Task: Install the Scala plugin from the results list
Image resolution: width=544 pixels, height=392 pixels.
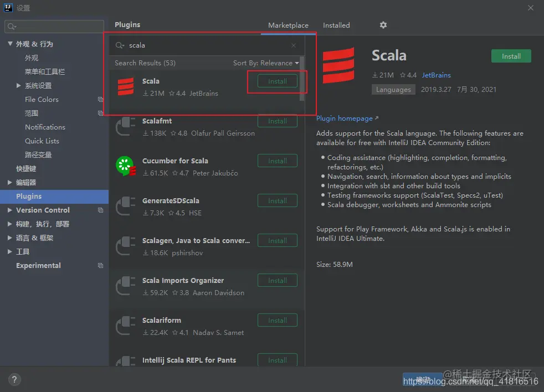Action: [277, 81]
